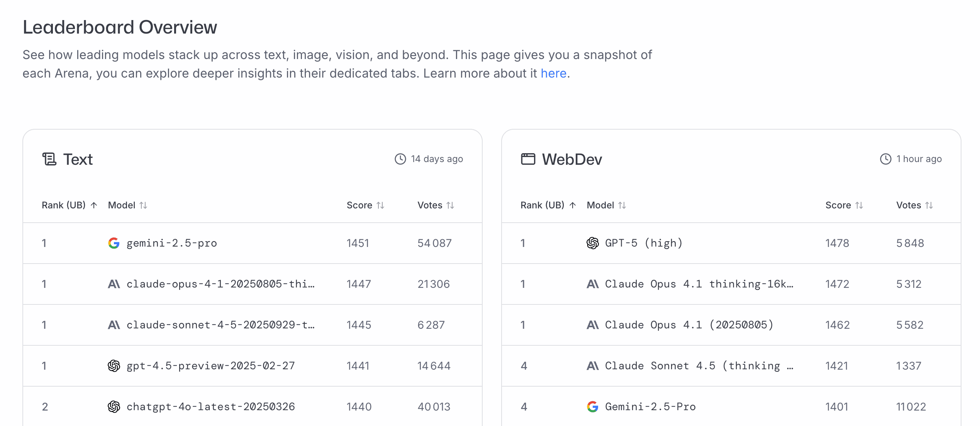Click the Text leaderboard scroll icon
980x426 pixels.
pos(49,159)
